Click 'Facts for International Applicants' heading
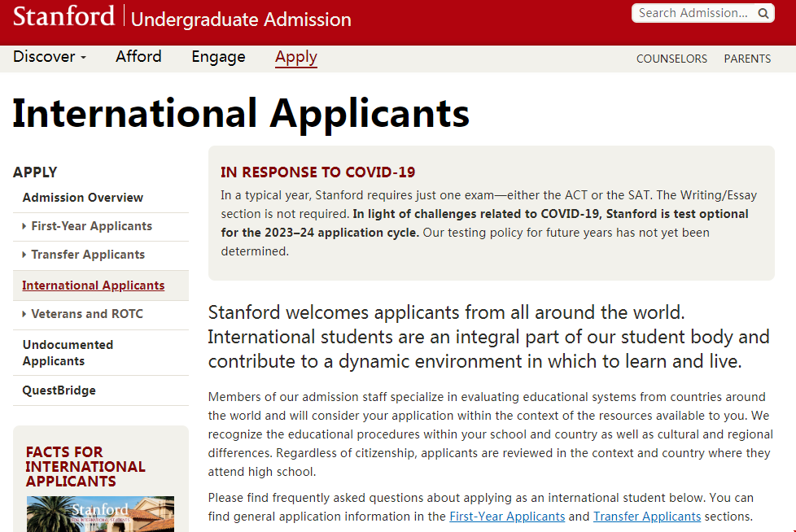796x532 pixels. click(85, 467)
